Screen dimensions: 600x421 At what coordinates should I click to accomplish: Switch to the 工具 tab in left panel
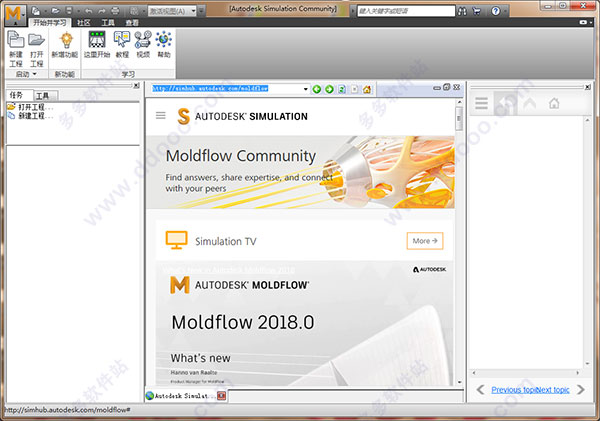(x=43, y=96)
